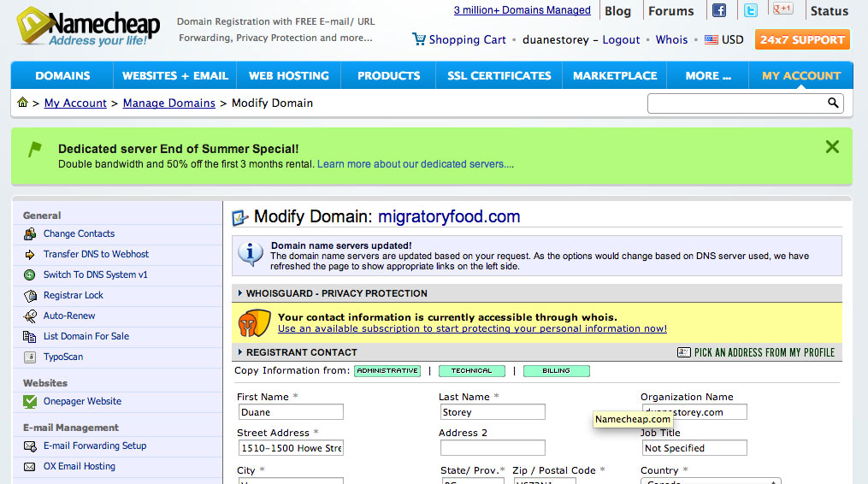The height and width of the screenshot is (484, 868).
Task: Click the Onepager Website checkmark icon
Action: coord(30,402)
